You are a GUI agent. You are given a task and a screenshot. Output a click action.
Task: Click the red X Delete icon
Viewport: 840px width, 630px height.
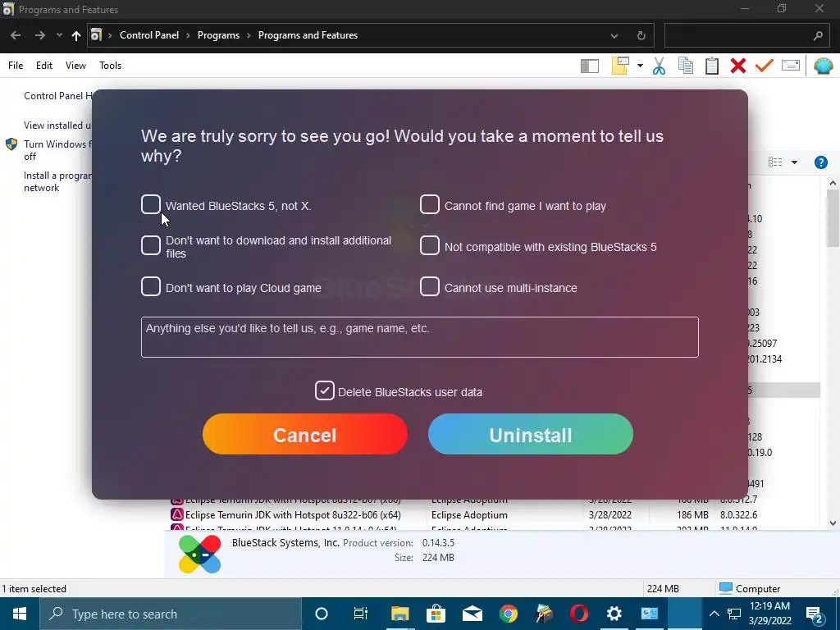tap(738, 66)
